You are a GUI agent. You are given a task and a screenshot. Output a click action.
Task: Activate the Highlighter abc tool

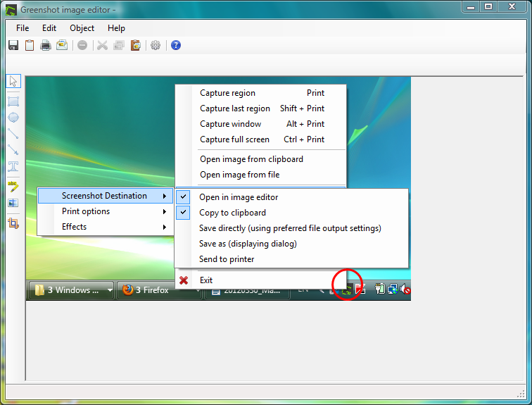(13, 186)
